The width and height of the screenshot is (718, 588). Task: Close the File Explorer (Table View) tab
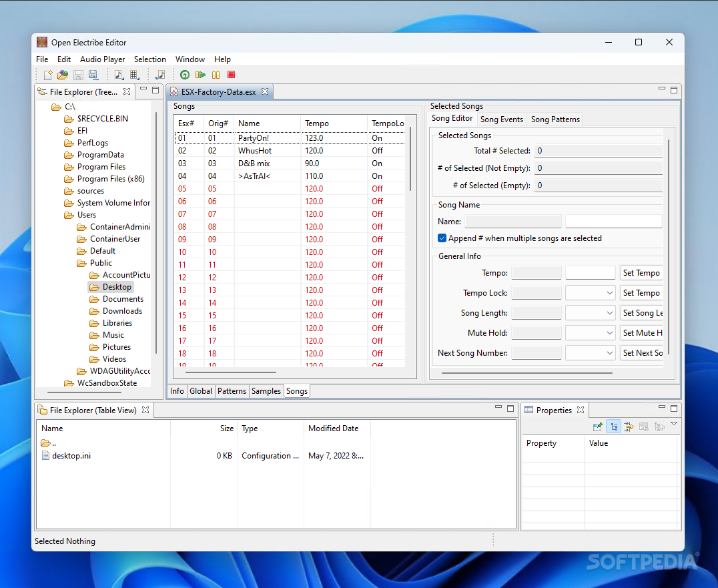click(145, 410)
